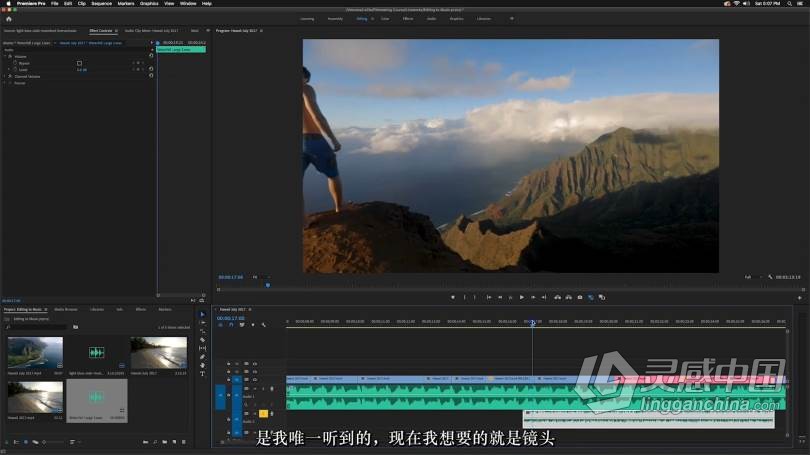The height and width of the screenshot is (455, 810).
Task: Open the playback resolution dropdown showing Full
Action: click(x=749, y=277)
